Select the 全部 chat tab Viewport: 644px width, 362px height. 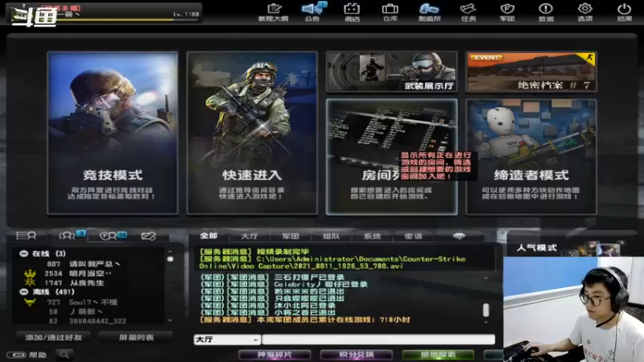[208, 236]
